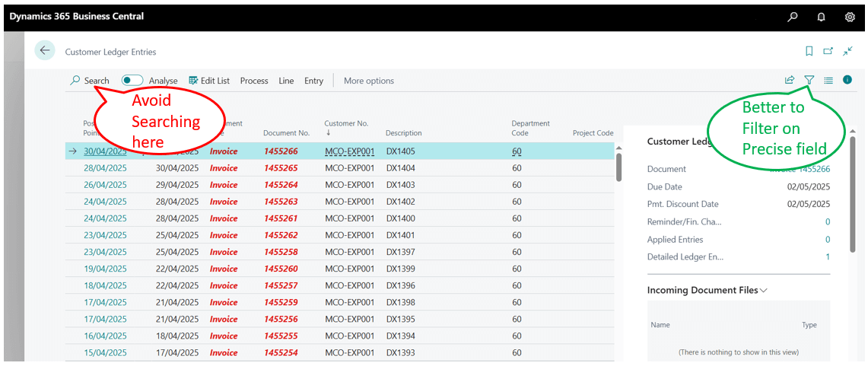Click the bookmark page icon
The height and width of the screenshot is (366, 868).
pyautogui.click(x=809, y=51)
